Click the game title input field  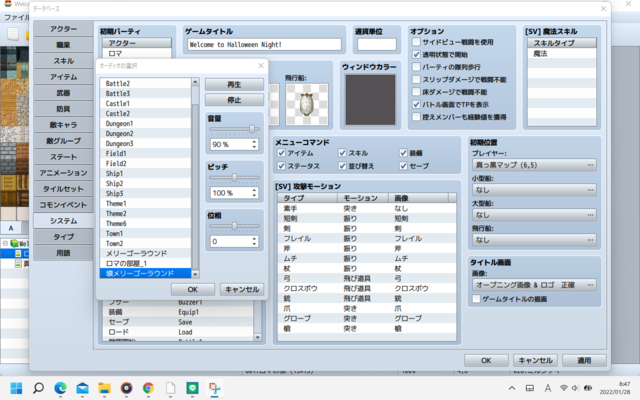[264, 44]
